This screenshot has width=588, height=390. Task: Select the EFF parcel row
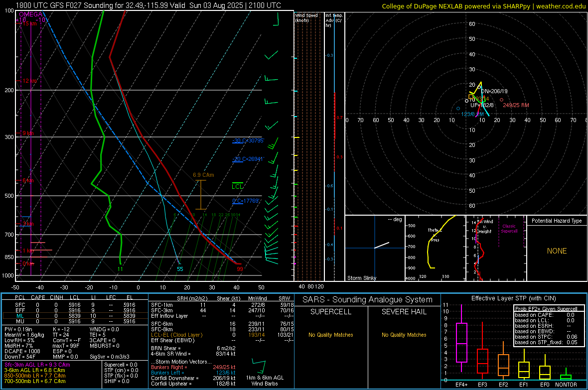click(x=75, y=310)
